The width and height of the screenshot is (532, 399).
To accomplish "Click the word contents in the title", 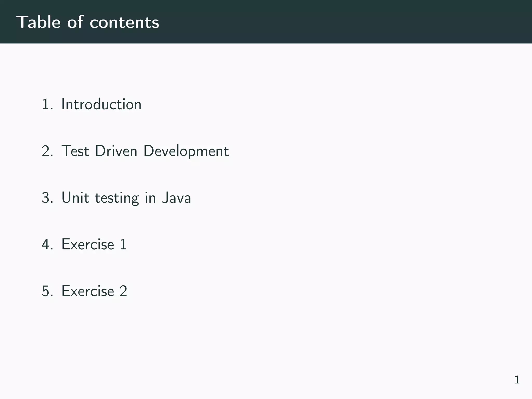I will (x=124, y=22).
